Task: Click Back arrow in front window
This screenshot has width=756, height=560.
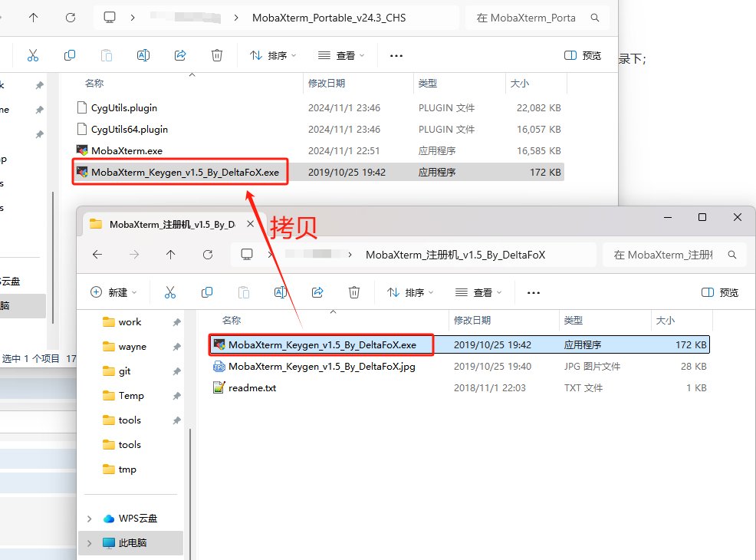Action: tap(97, 254)
